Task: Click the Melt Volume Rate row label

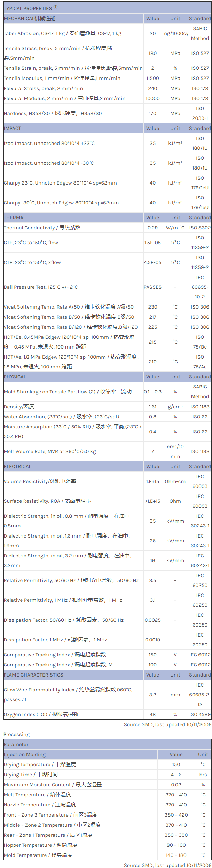Action: 50,451
